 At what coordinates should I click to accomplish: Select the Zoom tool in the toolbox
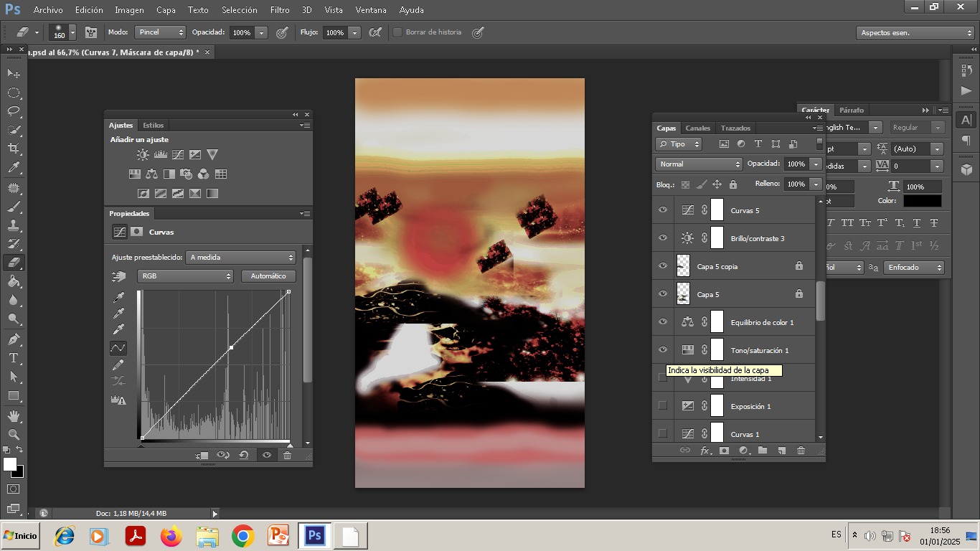point(14,435)
